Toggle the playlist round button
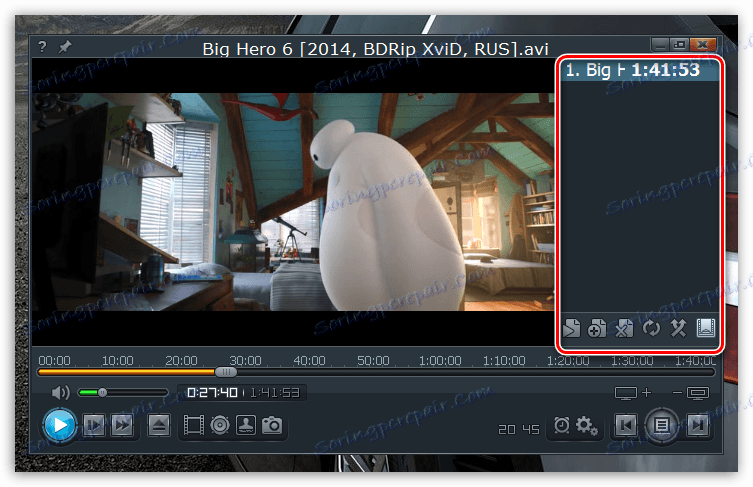The height and width of the screenshot is (487, 753). tap(662, 425)
